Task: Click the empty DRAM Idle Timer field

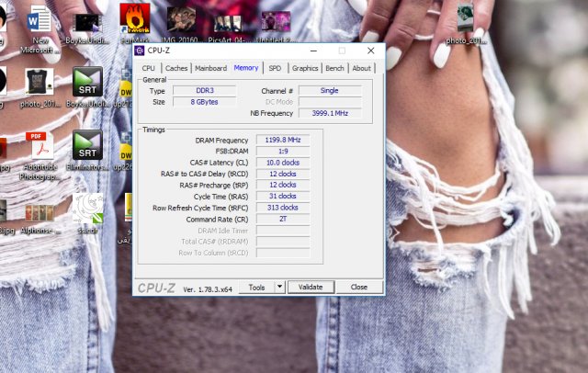Action: [x=283, y=231]
